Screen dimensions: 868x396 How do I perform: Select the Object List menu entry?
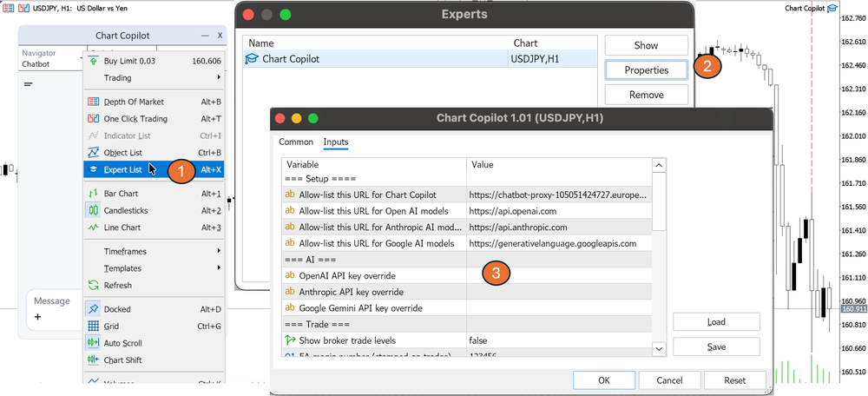click(155, 152)
